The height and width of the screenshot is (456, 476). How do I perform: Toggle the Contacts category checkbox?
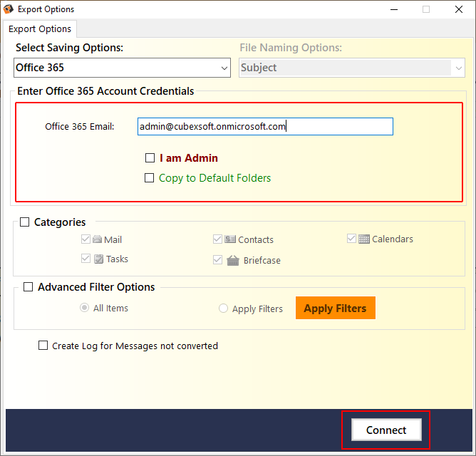(x=217, y=239)
